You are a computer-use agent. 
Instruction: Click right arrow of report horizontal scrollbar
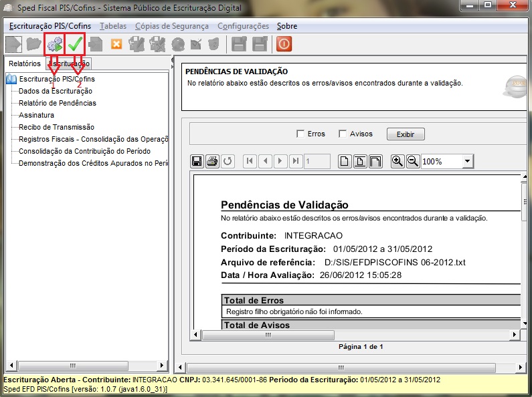pyautogui.click(x=515, y=334)
